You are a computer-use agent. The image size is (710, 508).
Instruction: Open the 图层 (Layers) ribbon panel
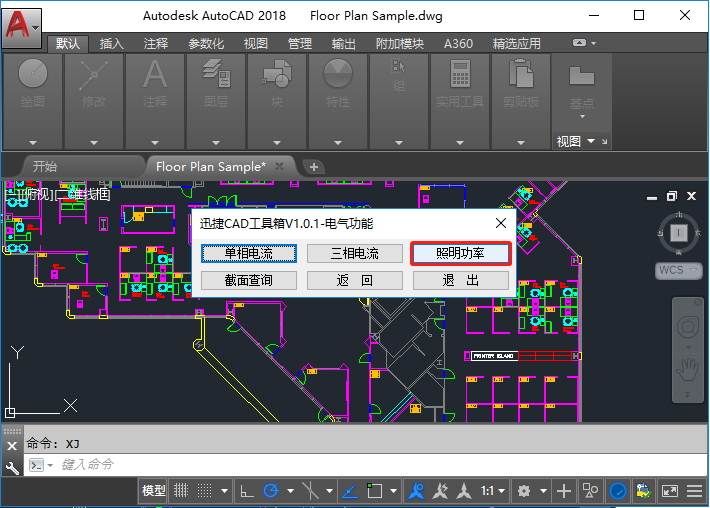pos(216,101)
